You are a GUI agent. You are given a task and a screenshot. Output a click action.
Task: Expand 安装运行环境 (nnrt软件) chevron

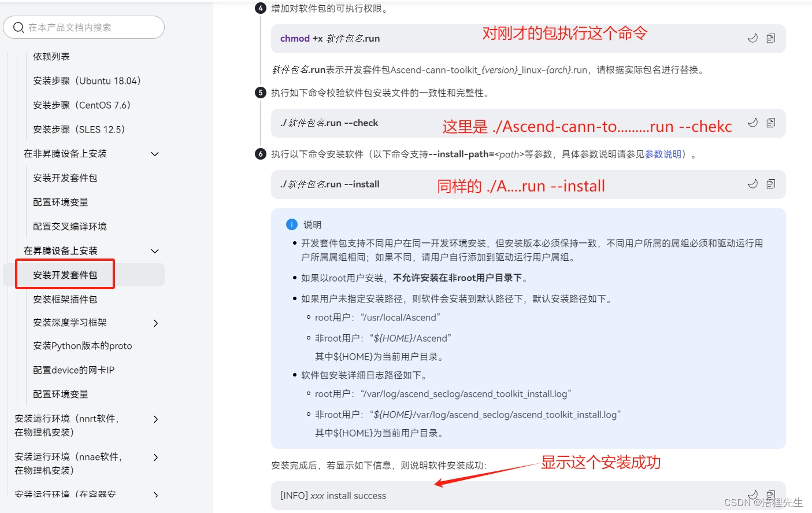155,419
